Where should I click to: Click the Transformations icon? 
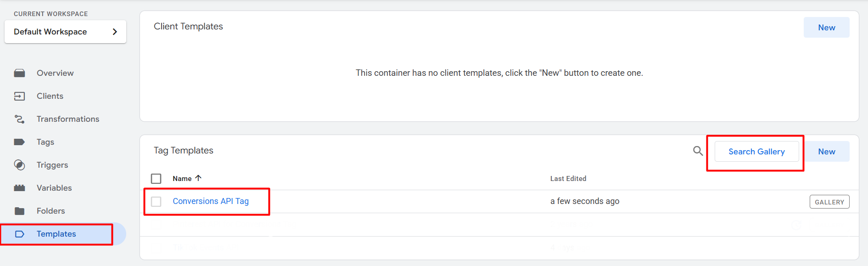[19, 119]
